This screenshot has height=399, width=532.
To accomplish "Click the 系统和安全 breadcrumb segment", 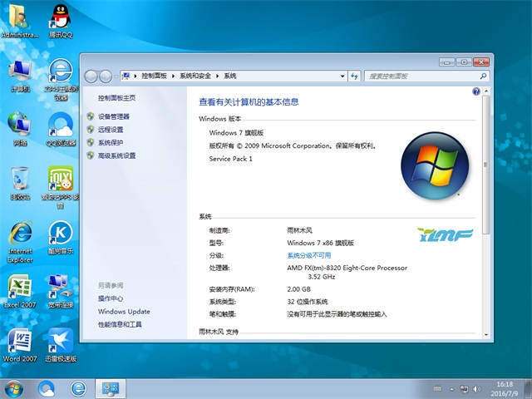I will (195, 76).
